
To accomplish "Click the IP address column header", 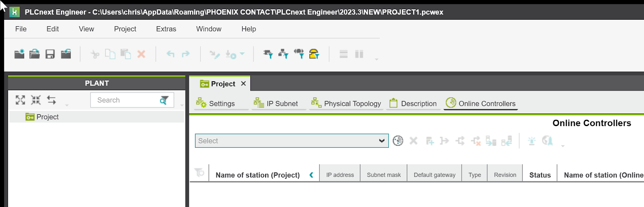I will (340, 175).
